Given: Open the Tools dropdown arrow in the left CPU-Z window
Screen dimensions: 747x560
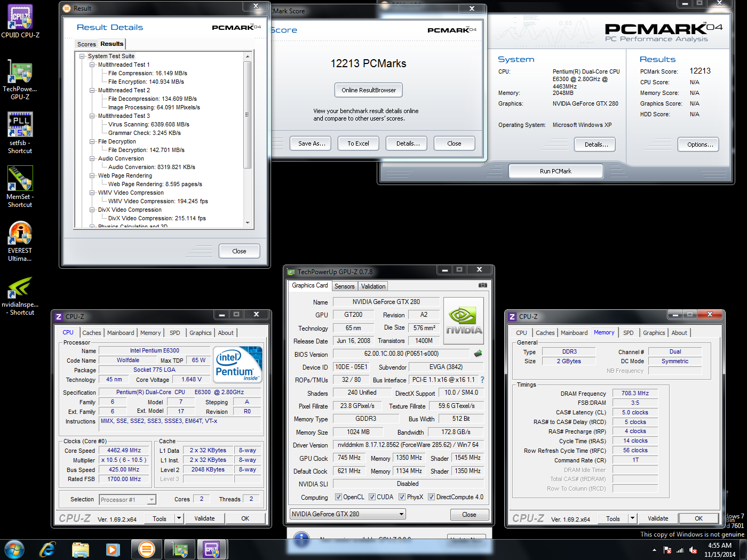Looking at the screenshot, I should [x=179, y=518].
